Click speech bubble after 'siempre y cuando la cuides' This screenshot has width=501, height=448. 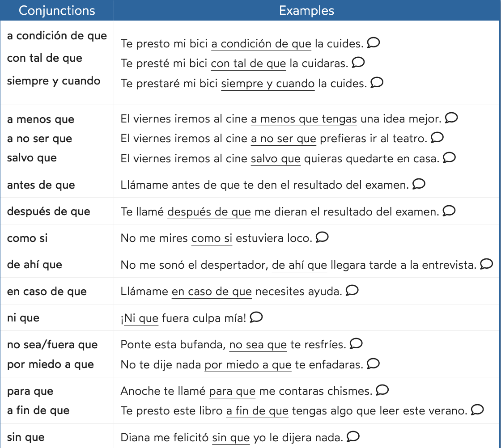pyautogui.click(x=377, y=82)
